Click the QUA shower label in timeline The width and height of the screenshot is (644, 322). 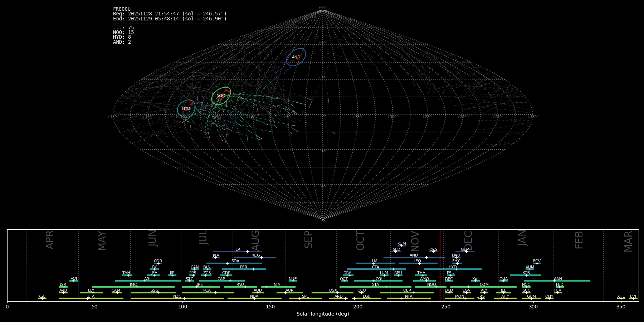(x=503, y=279)
